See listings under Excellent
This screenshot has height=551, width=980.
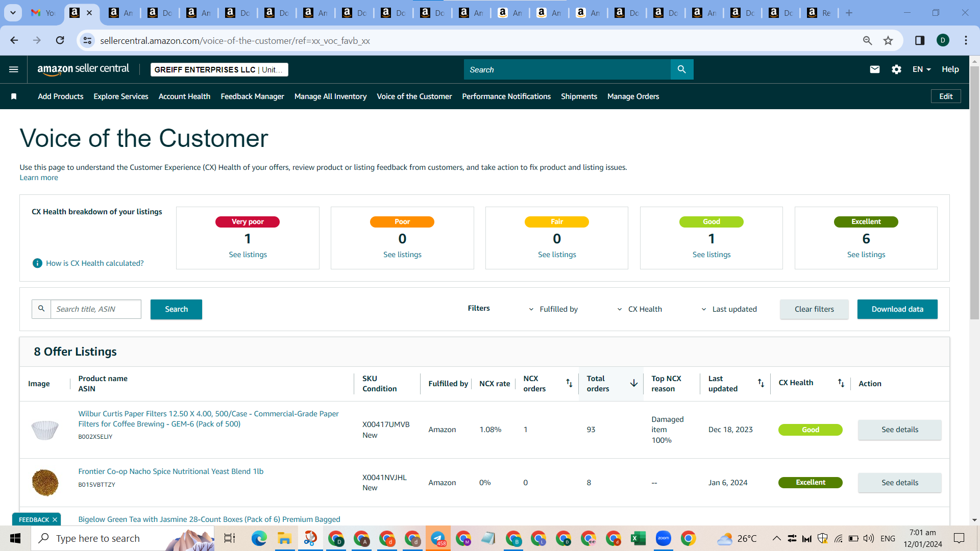coord(866,255)
